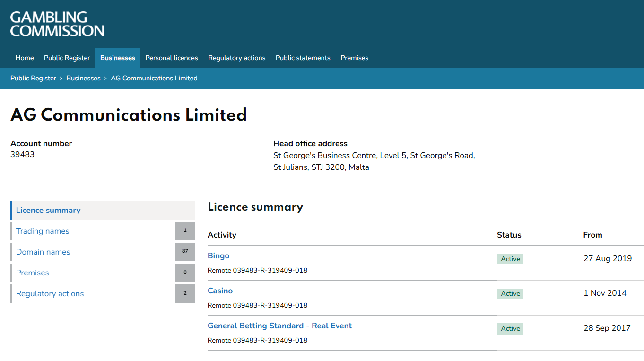Click the Status column header
The image size is (644, 361).
[x=509, y=235]
